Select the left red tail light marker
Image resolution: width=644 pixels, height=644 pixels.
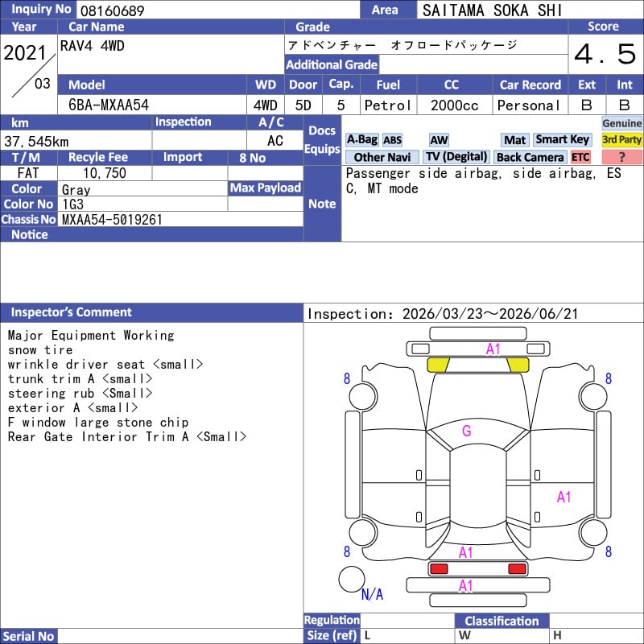[x=439, y=569]
